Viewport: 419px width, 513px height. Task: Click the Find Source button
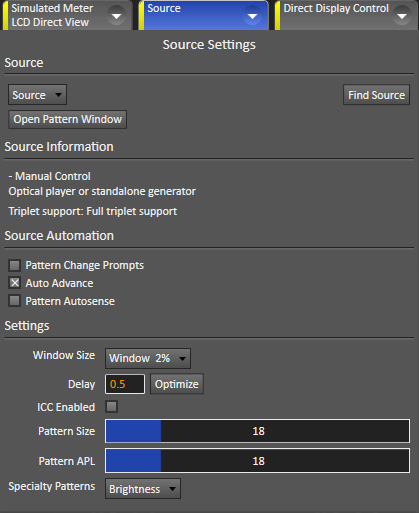pos(376,95)
